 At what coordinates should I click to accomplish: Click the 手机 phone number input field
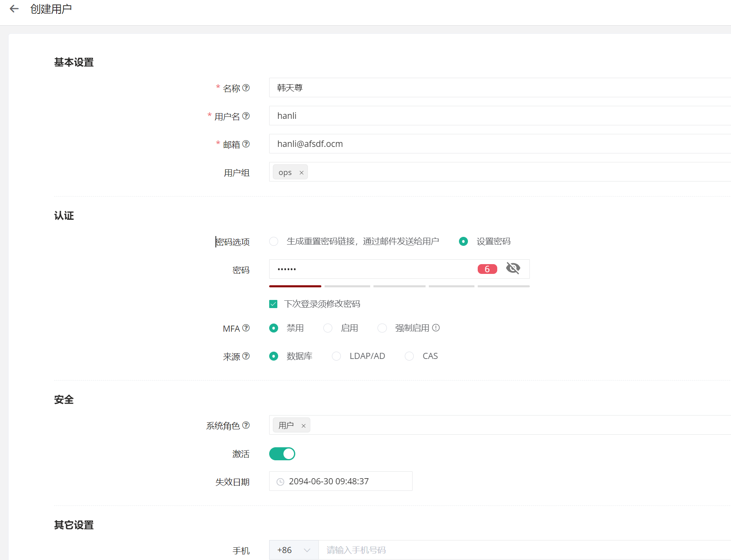pos(489,550)
